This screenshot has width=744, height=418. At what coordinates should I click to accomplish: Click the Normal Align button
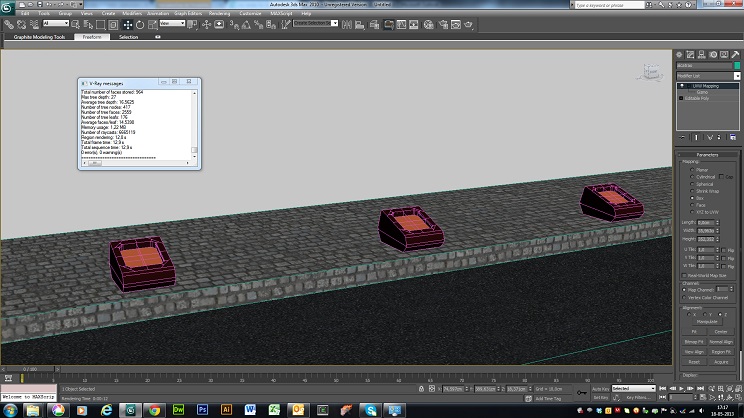(x=721, y=342)
